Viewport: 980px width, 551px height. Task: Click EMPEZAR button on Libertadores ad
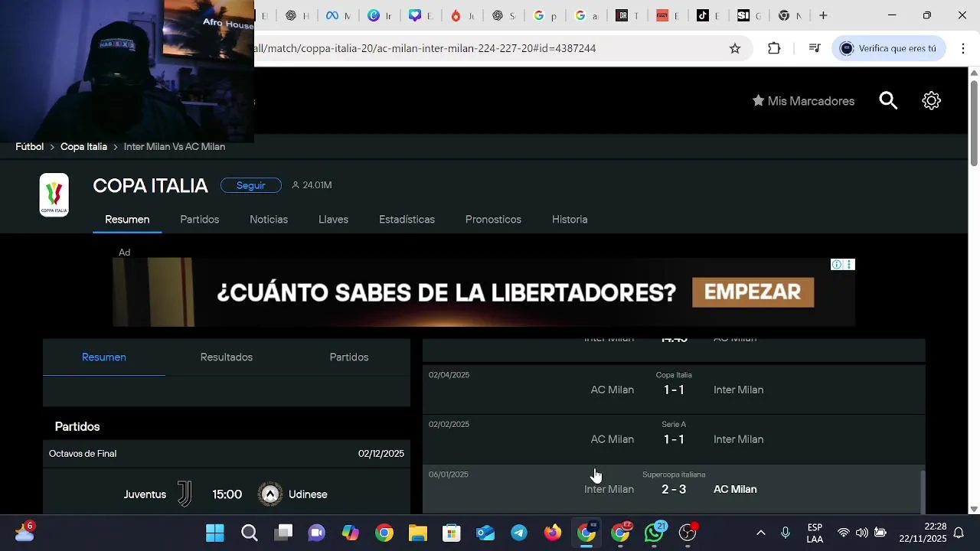pyautogui.click(x=753, y=292)
